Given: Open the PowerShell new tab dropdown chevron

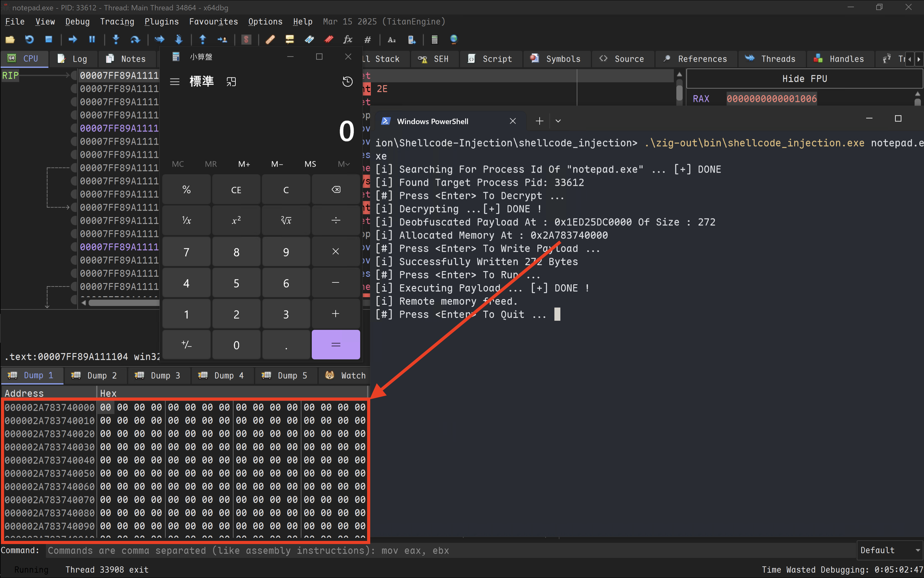Looking at the screenshot, I should 558,121.
